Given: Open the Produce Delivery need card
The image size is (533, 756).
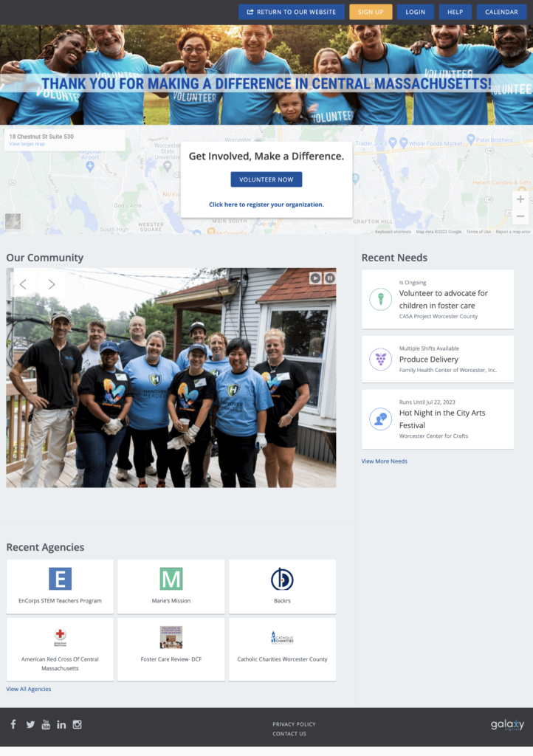Looking at the screenshot, I should (x=438, y=360).
